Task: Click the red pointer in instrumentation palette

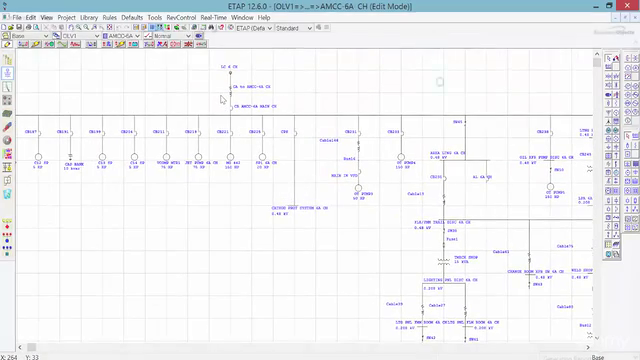Action: click(x=628, y=136)
